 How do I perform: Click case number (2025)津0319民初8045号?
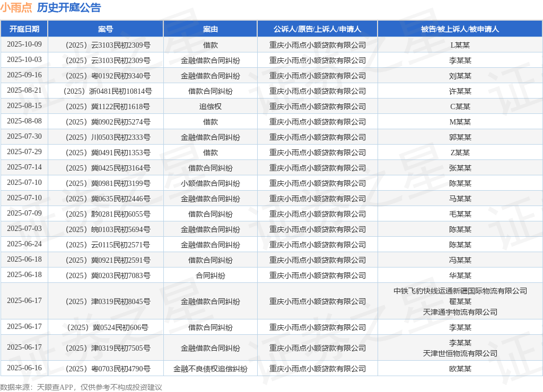point(108,302)
